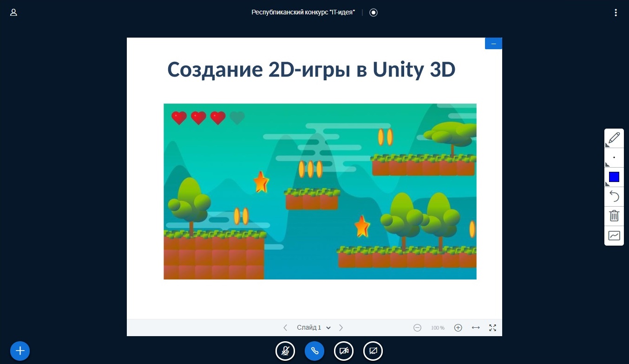
Task: Click the recording indicator icon
Action: [x=373, y=13]
